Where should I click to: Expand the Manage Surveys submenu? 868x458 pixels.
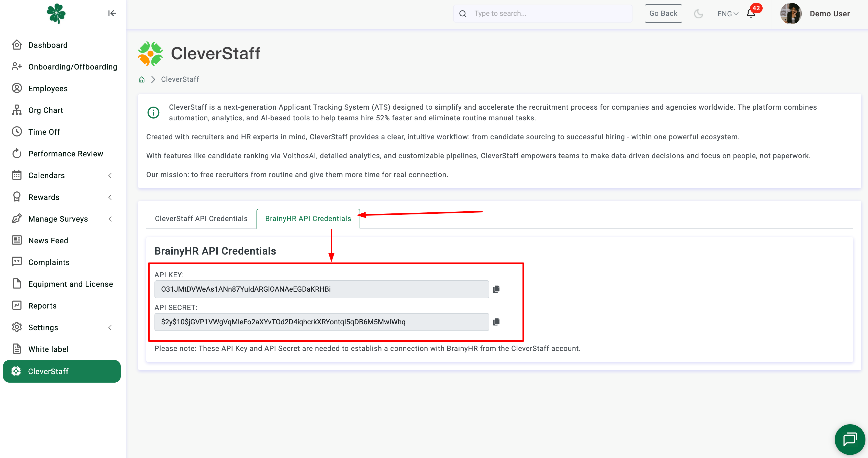[x=110, y=219]
